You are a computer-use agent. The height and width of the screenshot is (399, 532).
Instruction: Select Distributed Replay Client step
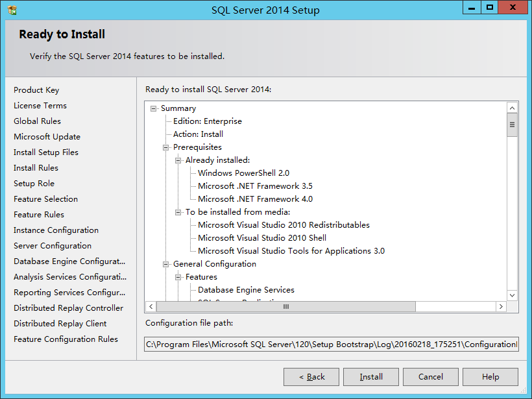pyautogui.click(x=60, y=324)
